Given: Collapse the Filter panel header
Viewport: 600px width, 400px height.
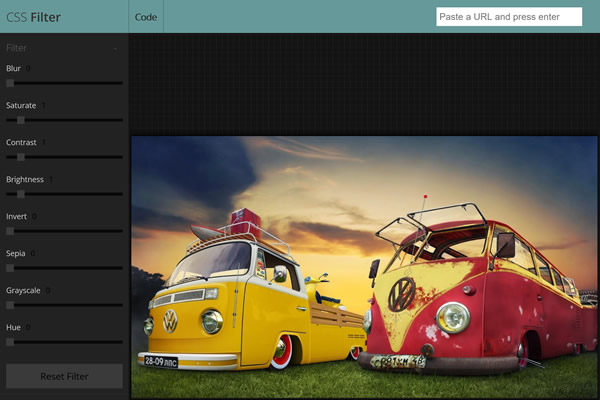Looking at the screenshot, I should [x=64, y=48].
